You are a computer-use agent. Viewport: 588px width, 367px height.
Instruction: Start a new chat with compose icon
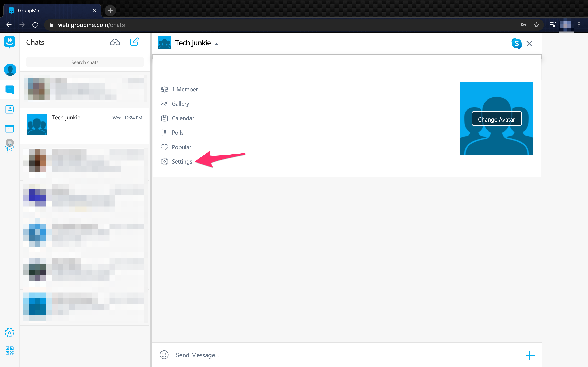[x=134, y=42]
